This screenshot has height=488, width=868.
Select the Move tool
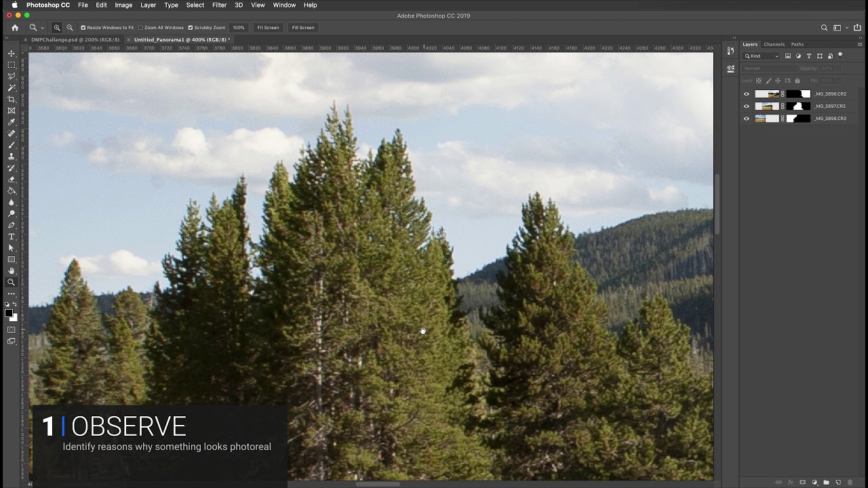(12, 54)
